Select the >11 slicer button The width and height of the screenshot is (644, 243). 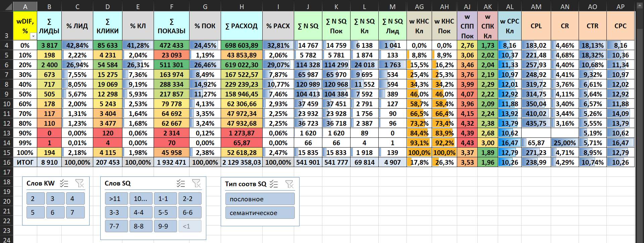(x=116, y=199)
